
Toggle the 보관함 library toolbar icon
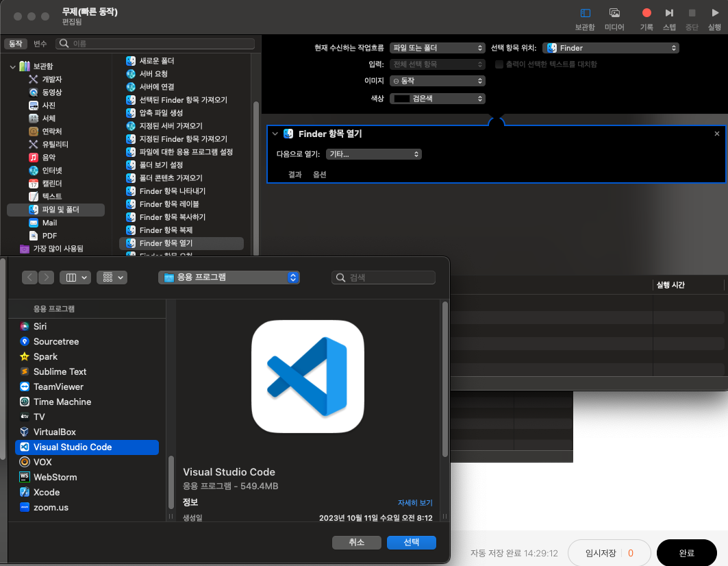point(585,13)
